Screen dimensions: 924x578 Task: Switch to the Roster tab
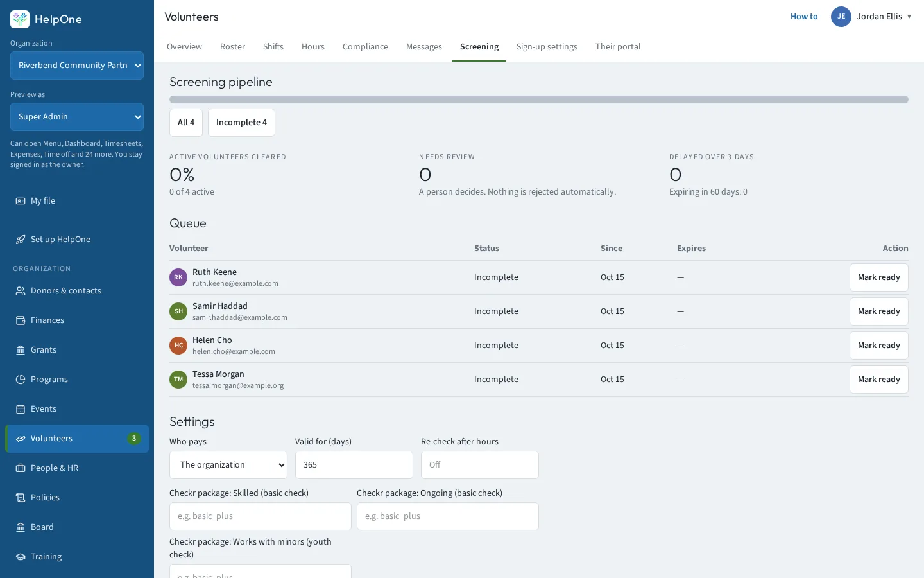pos(232,47)
